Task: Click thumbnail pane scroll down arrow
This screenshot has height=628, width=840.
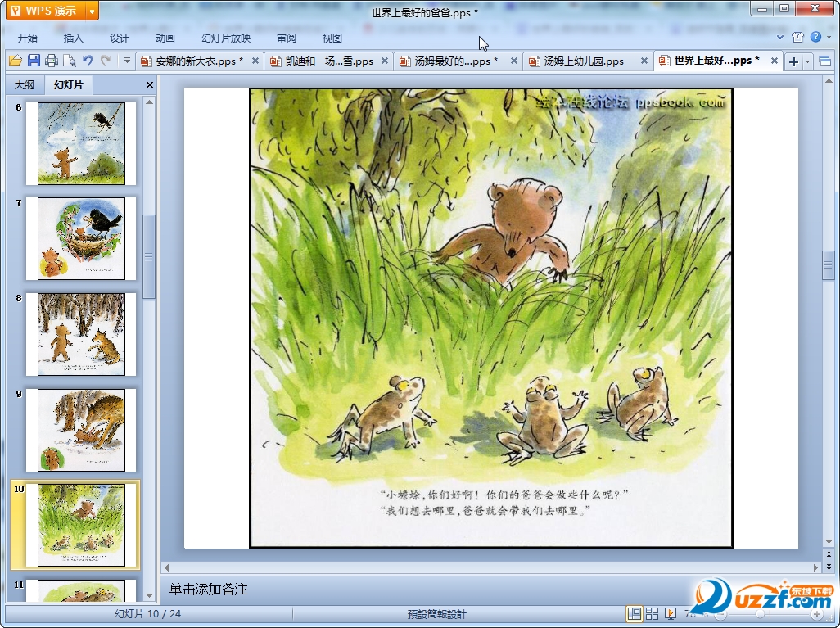Action: pos(150,595)
